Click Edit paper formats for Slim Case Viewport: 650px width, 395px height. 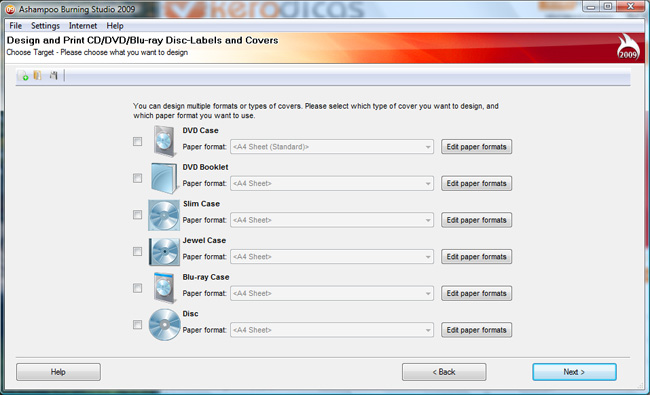point(476,220)
